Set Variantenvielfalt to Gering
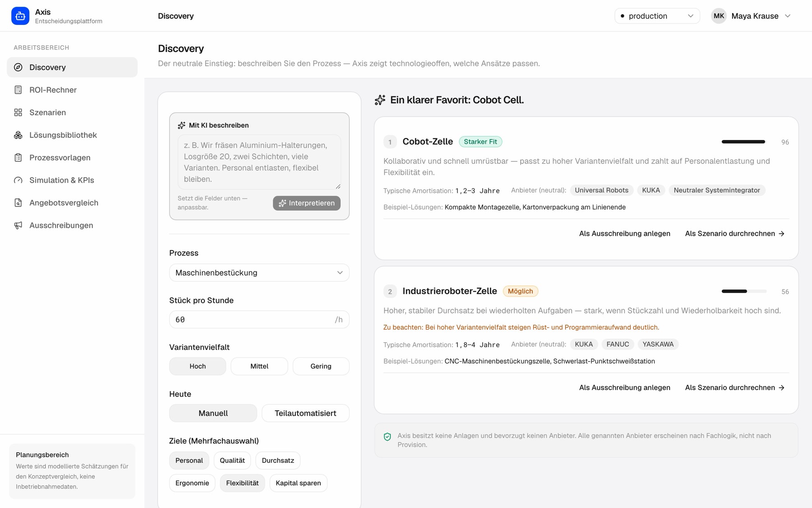This screenshot has width=812, height=508. (321, 366)
